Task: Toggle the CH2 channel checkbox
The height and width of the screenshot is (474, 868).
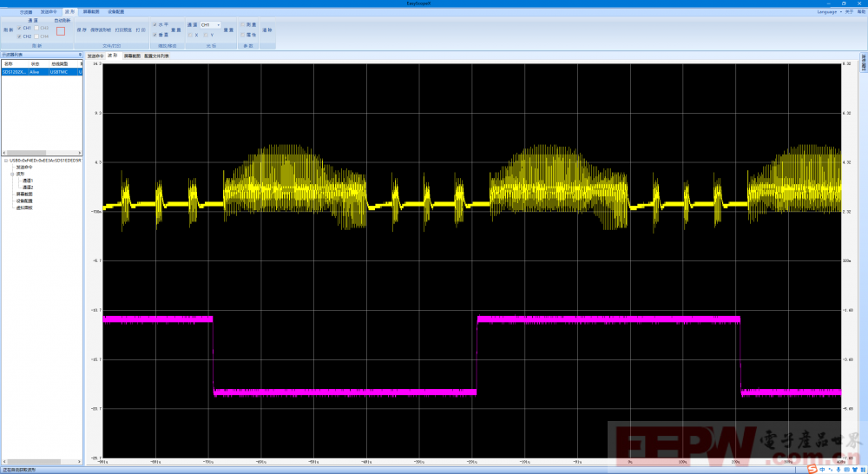Action: [x=19, y=36]
